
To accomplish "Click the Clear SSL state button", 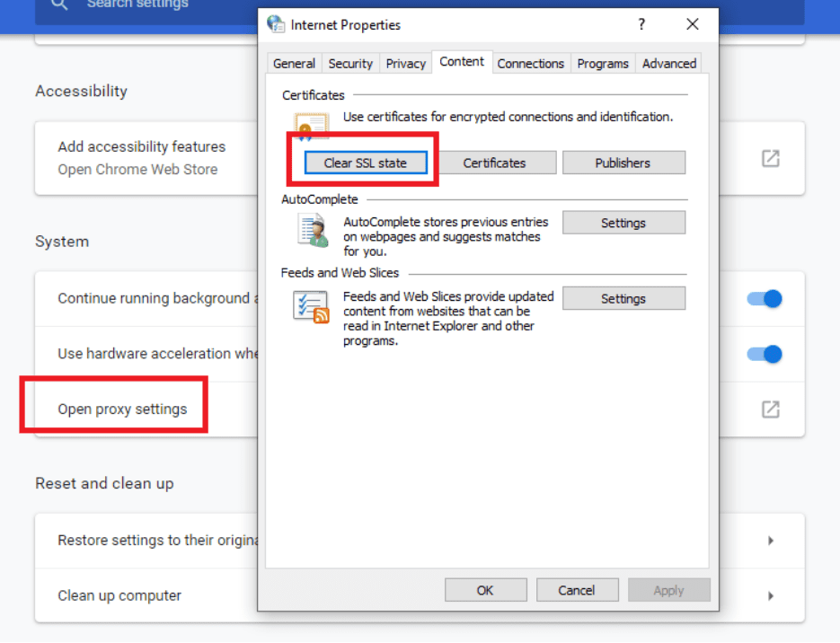I will click(x=366, y=163).
